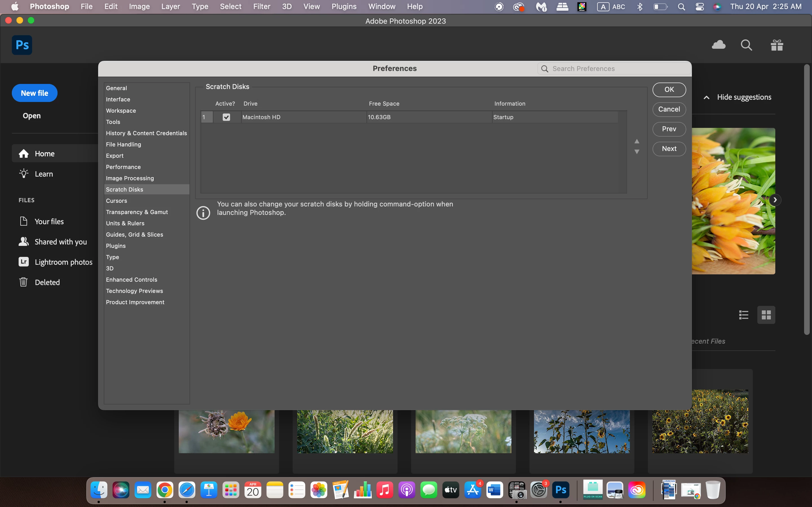
Task: Uncheck Macintosh HD active scratch disk checkbox
Action: click(x=226, y=117)
